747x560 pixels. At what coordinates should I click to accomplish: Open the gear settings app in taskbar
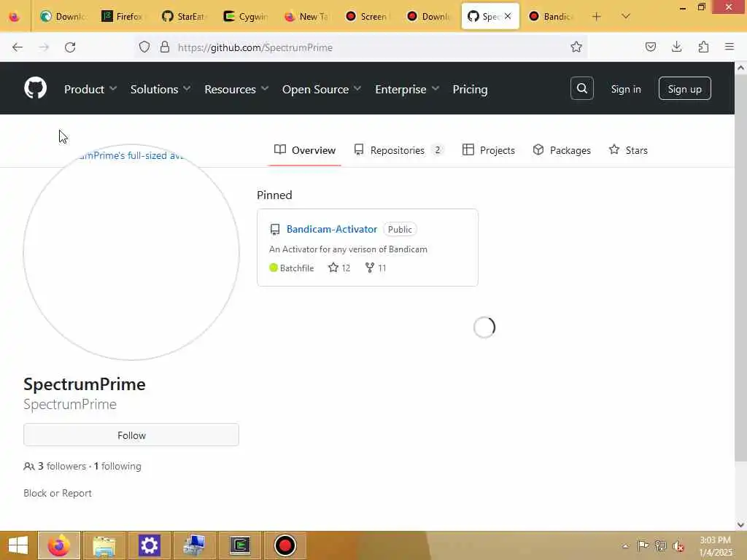pyautogui.click(x=149, y=545)
